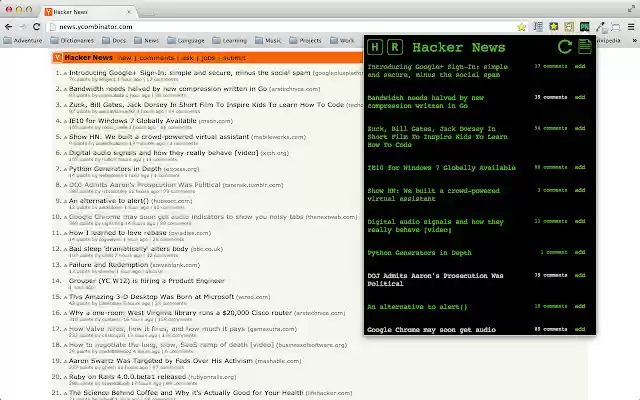Viewport: 640px width, 400px height.
Task: Open the saved-list document icon in popup
Action: pos(585,47)
